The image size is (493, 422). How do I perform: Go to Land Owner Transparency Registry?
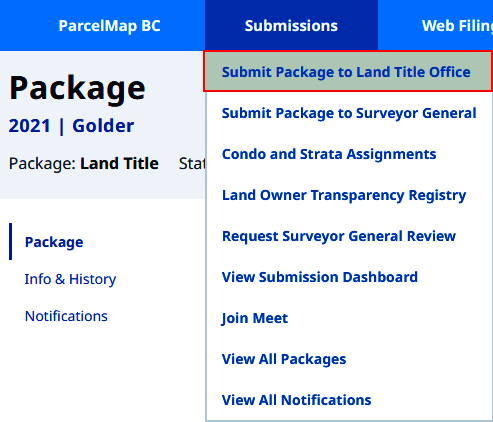point(349,195)
